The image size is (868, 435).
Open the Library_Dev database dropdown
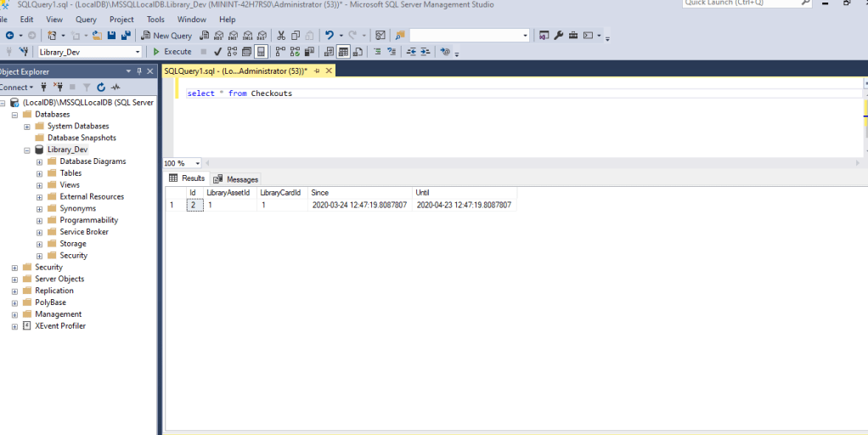click(138, 52)
